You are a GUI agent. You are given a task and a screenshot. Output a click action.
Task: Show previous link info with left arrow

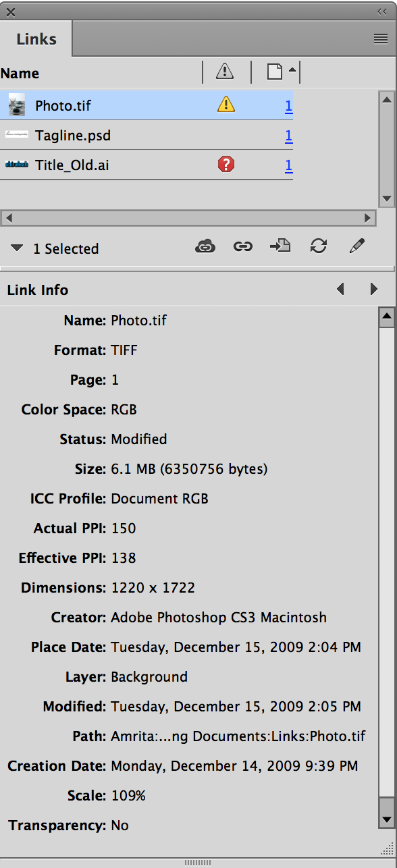point(340,288)
